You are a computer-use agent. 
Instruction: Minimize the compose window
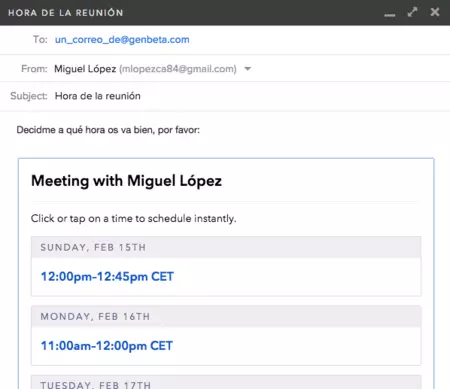coord(389,14)
